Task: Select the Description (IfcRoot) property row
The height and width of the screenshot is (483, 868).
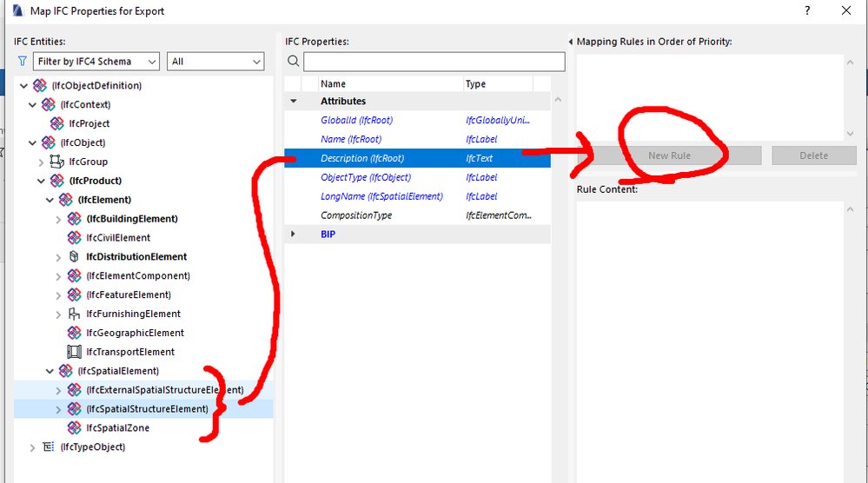Action: (417, 158)
